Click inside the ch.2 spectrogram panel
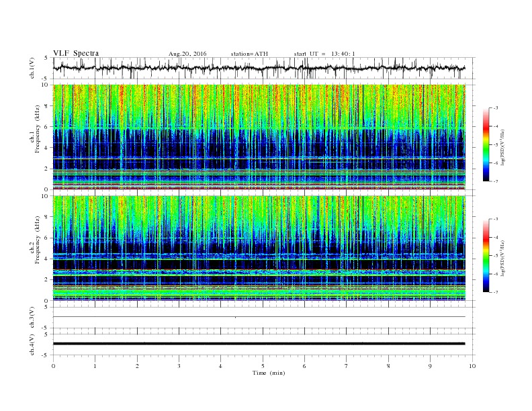 pos(259,248)
